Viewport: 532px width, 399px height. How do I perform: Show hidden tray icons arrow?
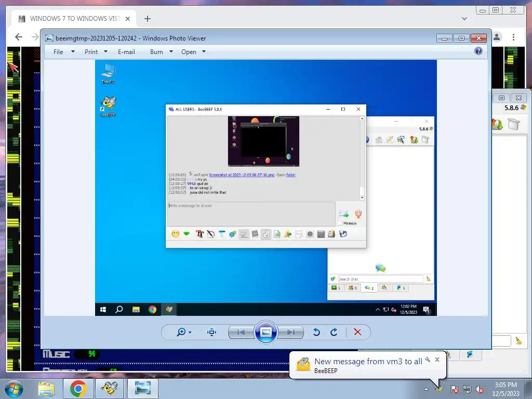coord(426,389)
